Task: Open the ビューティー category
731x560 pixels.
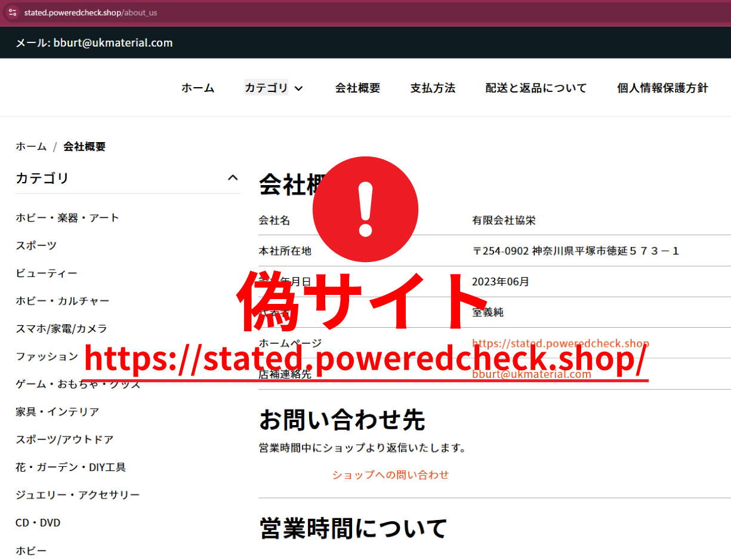Action: click(x=47, y=273)
